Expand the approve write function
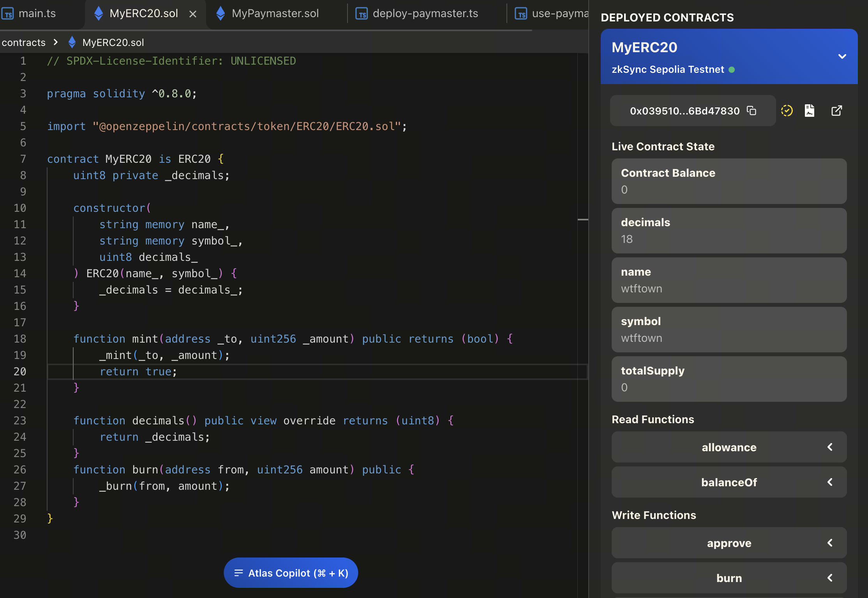The height and width of the screenshot is (598, 868). click(x=729, y=543)
